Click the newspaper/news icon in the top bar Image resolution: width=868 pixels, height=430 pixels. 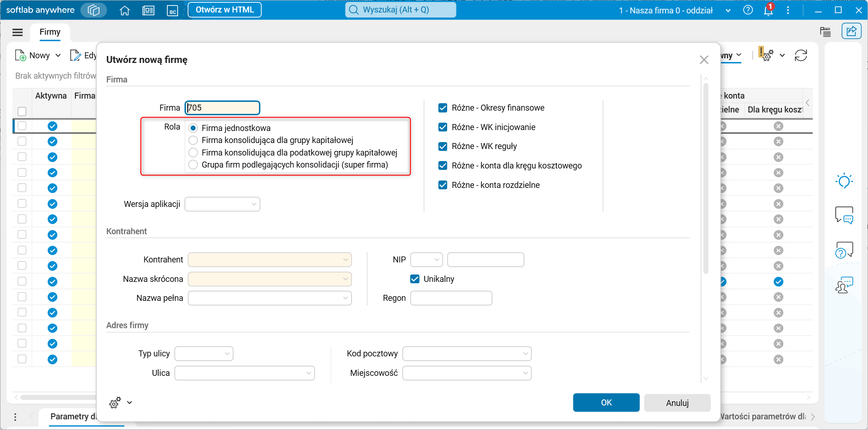click(x=148, y=10)
